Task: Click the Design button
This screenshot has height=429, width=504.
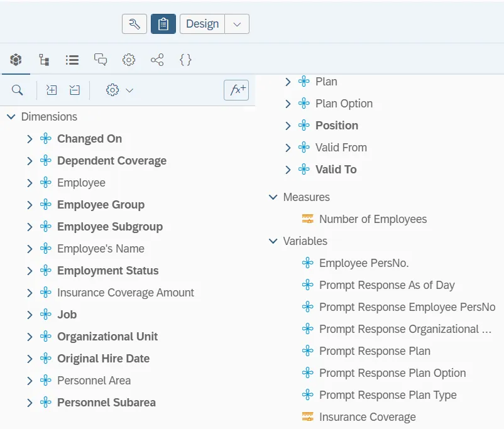Action: [202, 24]
